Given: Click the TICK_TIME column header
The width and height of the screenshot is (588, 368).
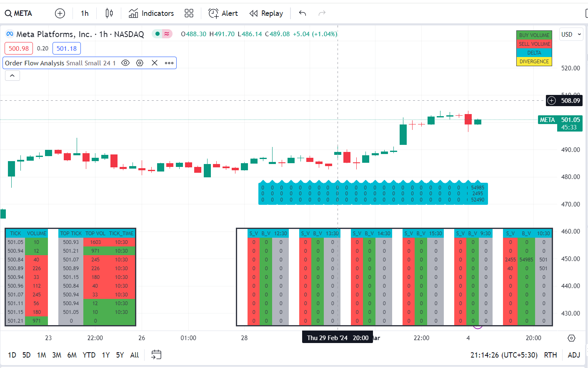Looking at the screenshot, I should (121, 233).
